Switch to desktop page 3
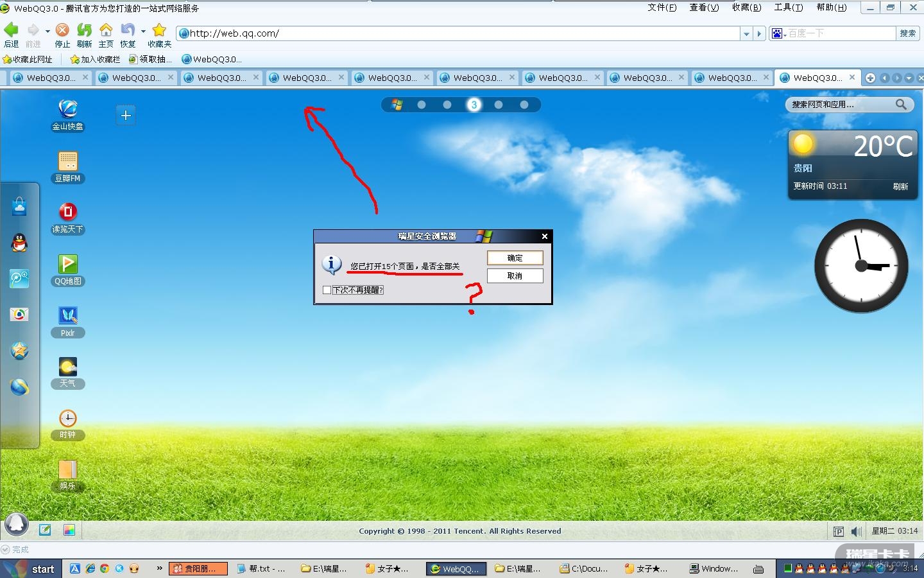924x578 pixels. (474, 105)
